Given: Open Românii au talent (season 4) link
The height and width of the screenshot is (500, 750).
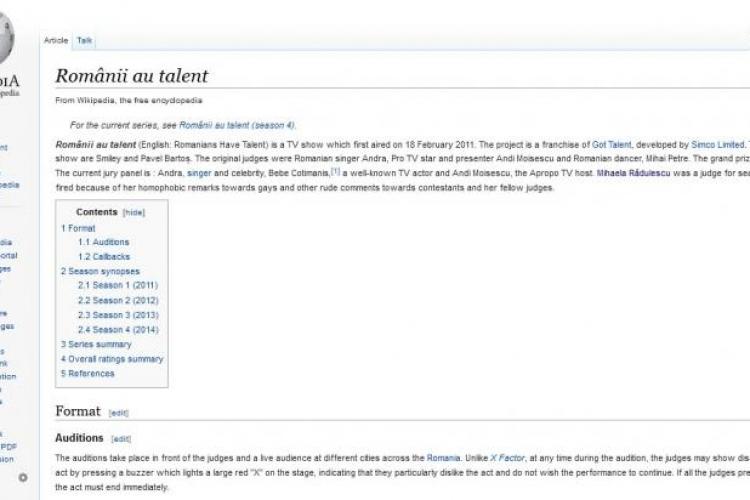Looking at the screenshot, I should point(238,125).
